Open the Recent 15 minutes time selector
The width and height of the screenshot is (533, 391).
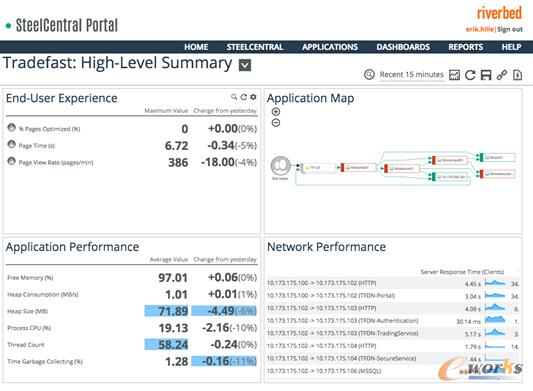pyautogui.click(x=411, y=74)
